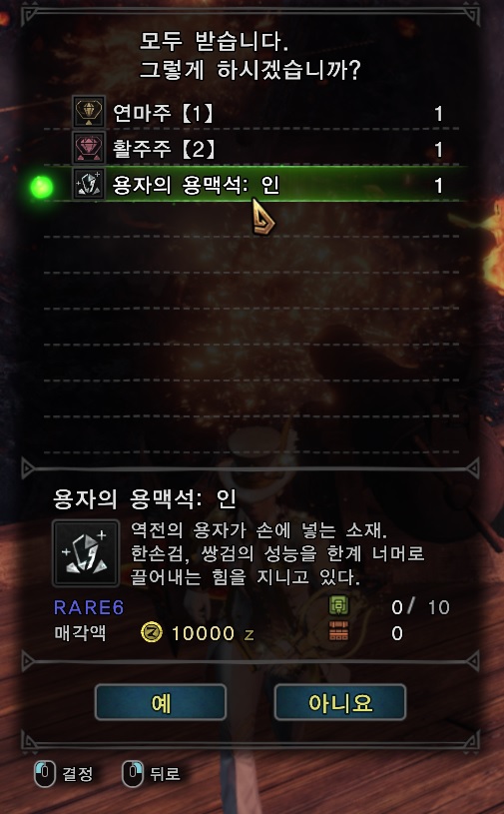Confirm with the 예 button
The height and width of the screenshot is (814, 504).
pyautogui.click(x=161, y=702)
